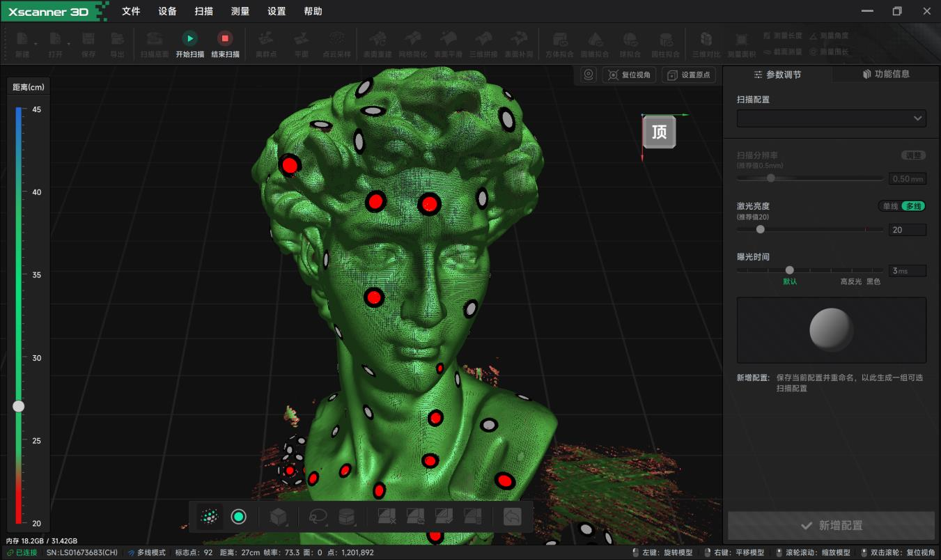Click the laser brightness value field
Image resolution: width=941 pixels, height=560 pixels.
pos(907,230)
